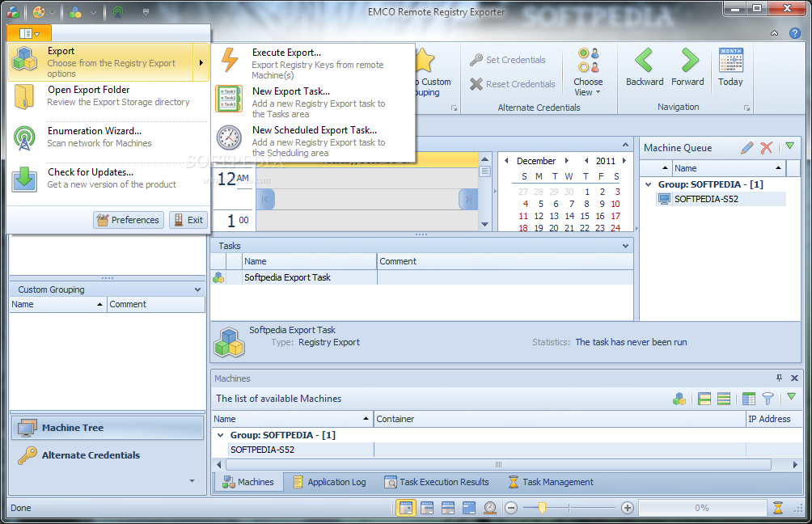Collapse Group: SOFTPEDIA in Machine Queue

pos(649,184)
